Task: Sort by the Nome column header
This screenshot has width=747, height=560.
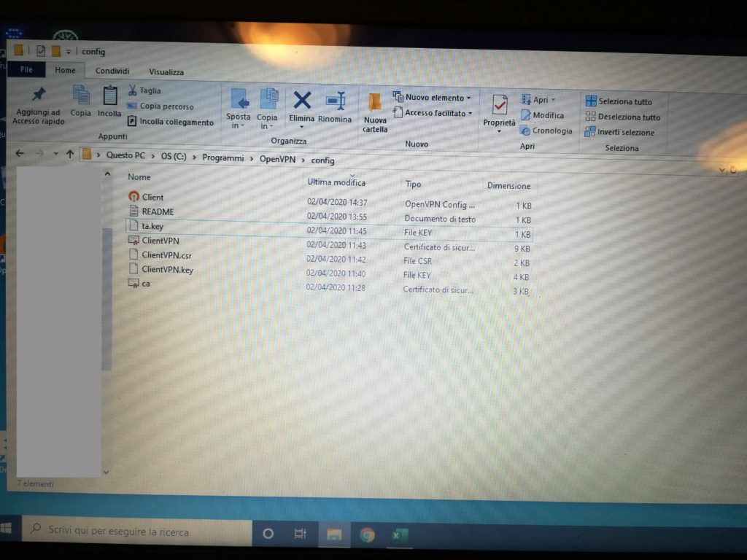Action: 139,176
